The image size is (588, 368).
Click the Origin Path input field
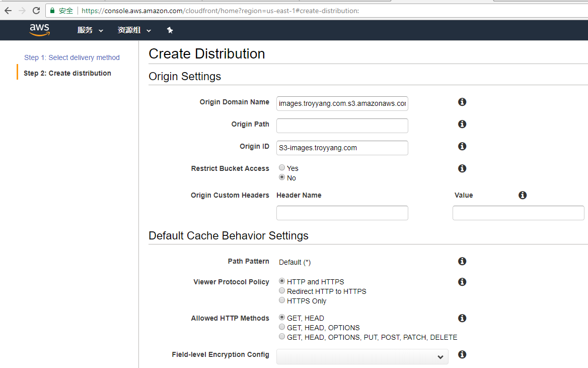(342, 126)
